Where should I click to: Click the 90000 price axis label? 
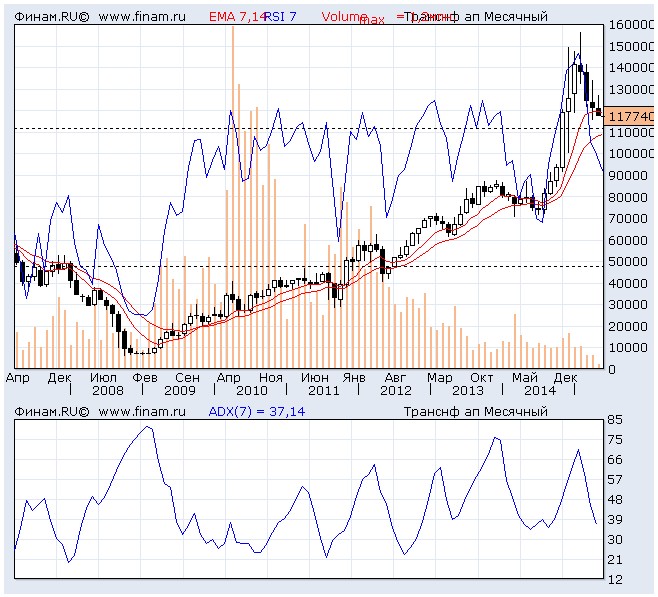[x=628, y=175]
